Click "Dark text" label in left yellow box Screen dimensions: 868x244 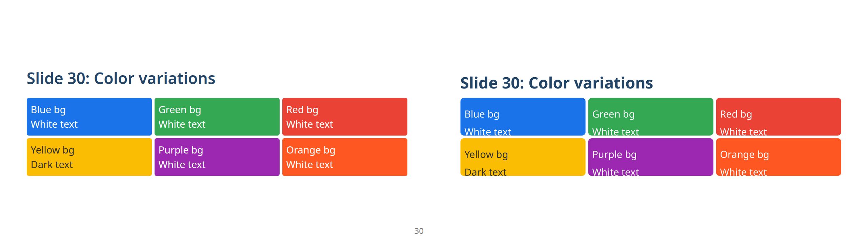tap(52, 165)
